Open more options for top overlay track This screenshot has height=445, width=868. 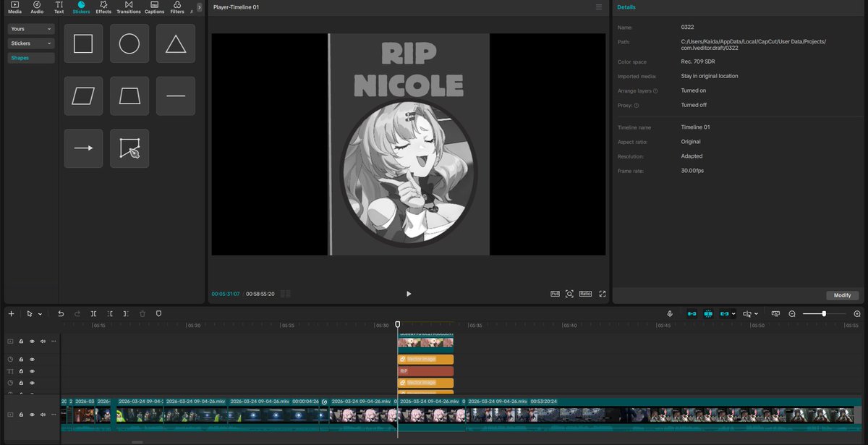[x=54, y=341]
